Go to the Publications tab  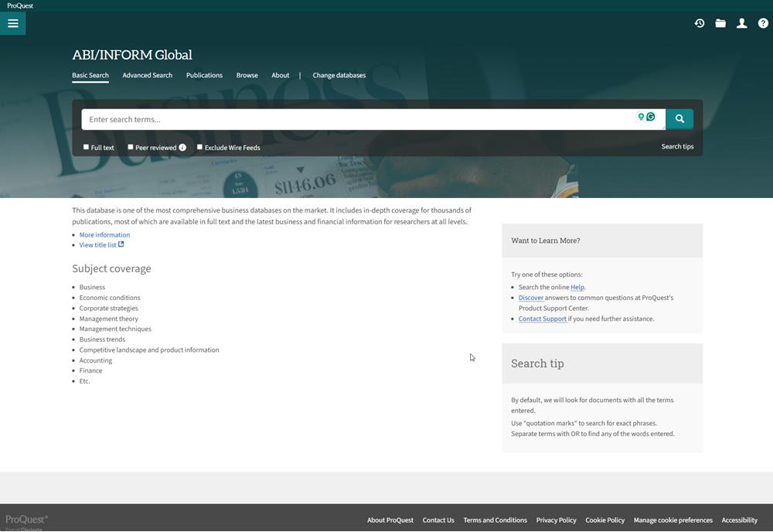pyautogui.click(x=204, y=75)
